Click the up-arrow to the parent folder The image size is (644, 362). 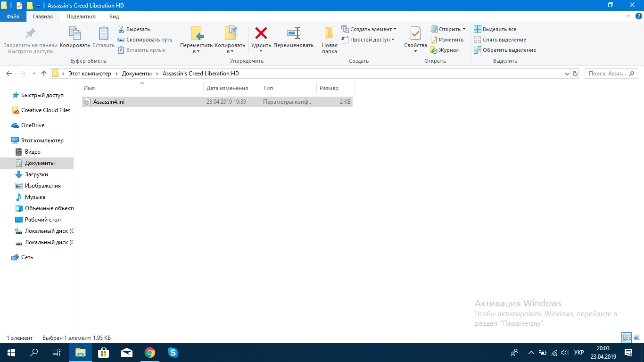[44, 74]
